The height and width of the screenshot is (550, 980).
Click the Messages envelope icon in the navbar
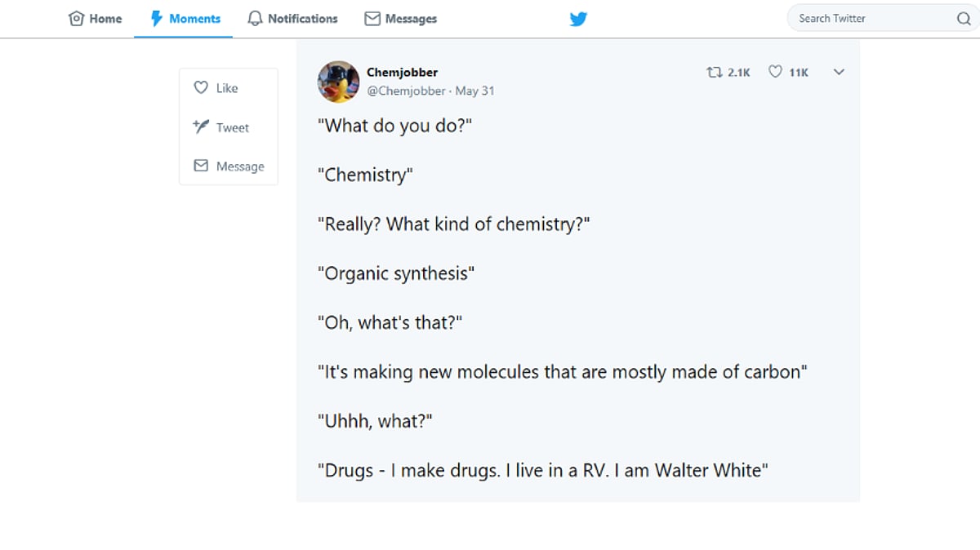click(x=372, y=18)
